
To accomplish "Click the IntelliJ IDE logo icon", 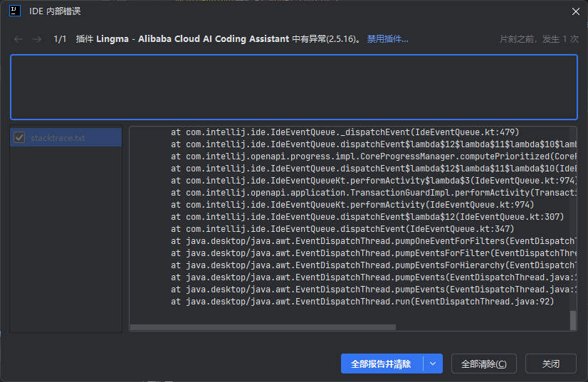I will click(15, 11).
